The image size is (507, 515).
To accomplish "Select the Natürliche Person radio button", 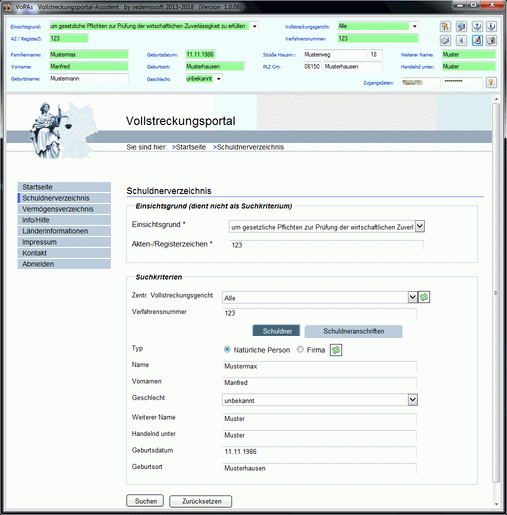I will (227, 349).
